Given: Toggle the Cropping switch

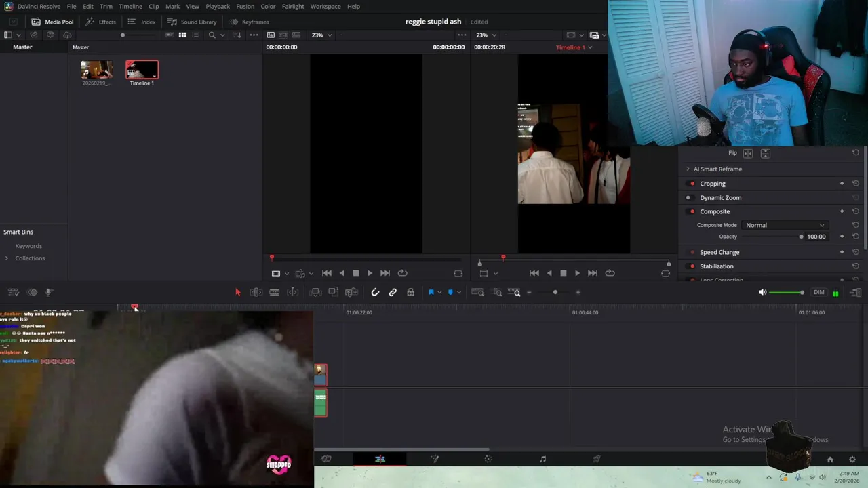Looking at the screenshot, I should coord(692,184).
